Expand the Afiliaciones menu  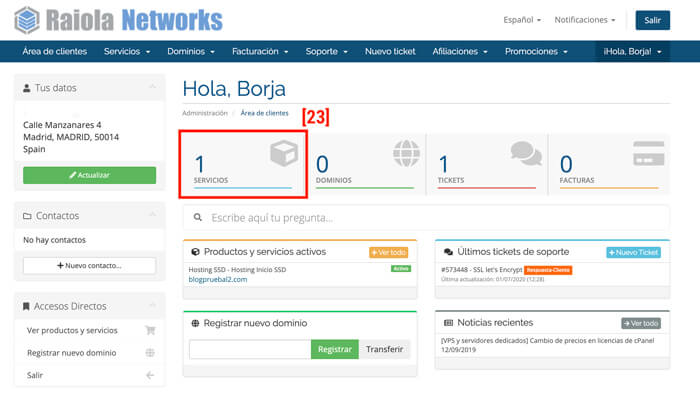coord(460,51)
